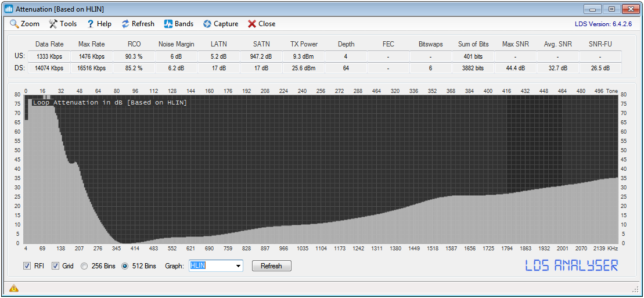Disable the Grid checkbox
The image size is (644, 298).
56,266
